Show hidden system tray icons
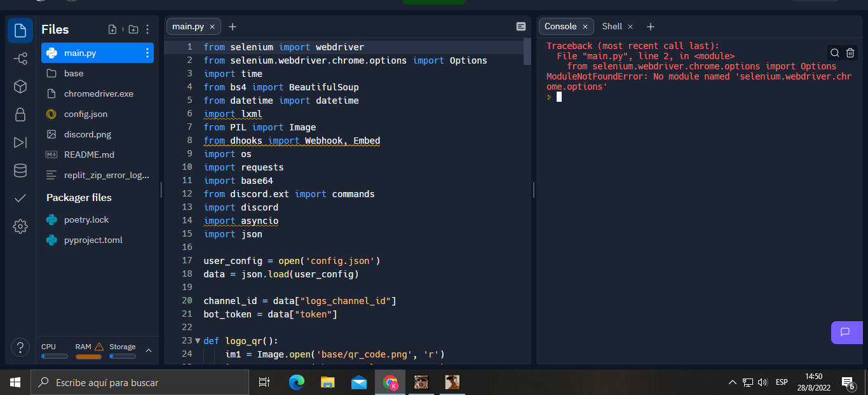868x395 pixels. (732, 382)
